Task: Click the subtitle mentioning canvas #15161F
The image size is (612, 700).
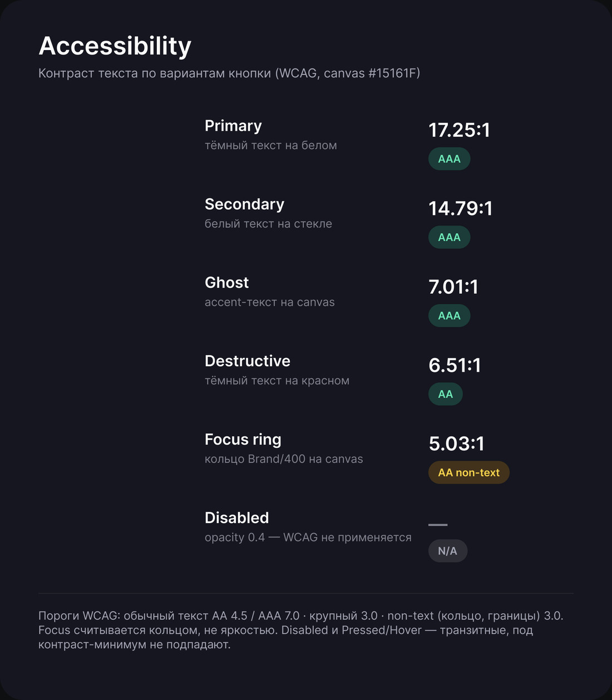Action: 229,73
